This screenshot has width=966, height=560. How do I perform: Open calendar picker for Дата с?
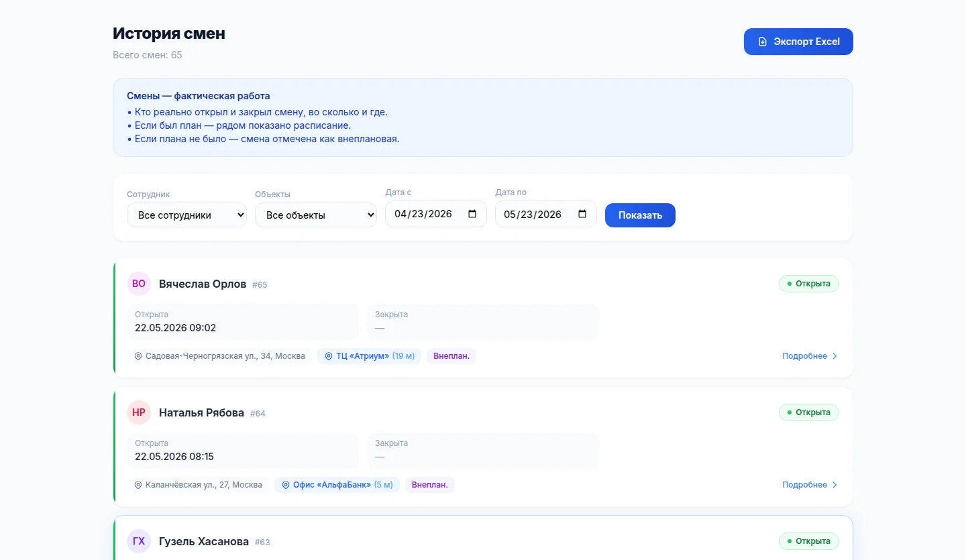pyautogui.click(x=472, y=214)
